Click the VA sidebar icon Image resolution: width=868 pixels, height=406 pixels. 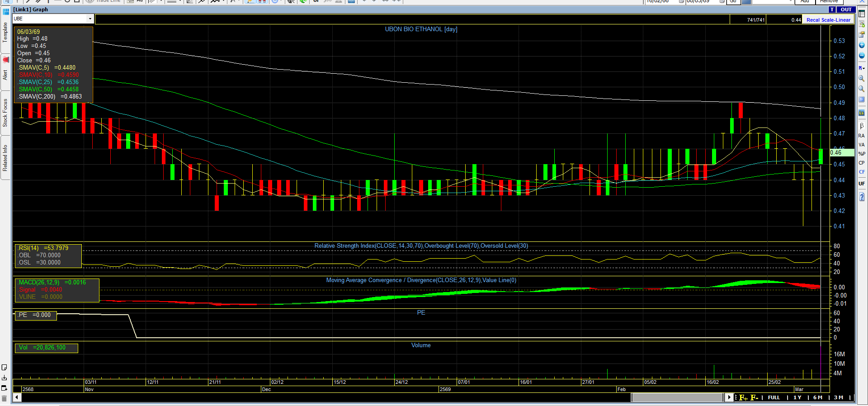pyautogui.click(x=862, y=145)
